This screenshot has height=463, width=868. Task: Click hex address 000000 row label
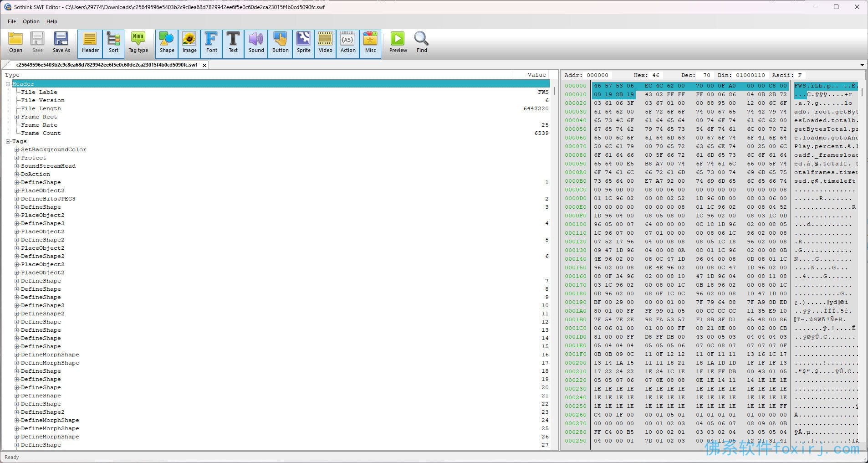[576, 86]
